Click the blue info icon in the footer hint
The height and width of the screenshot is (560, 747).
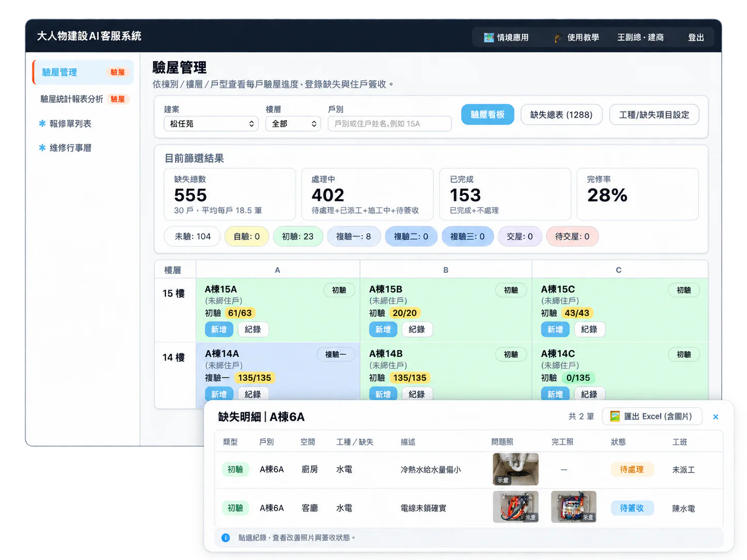tap(225, 538)
